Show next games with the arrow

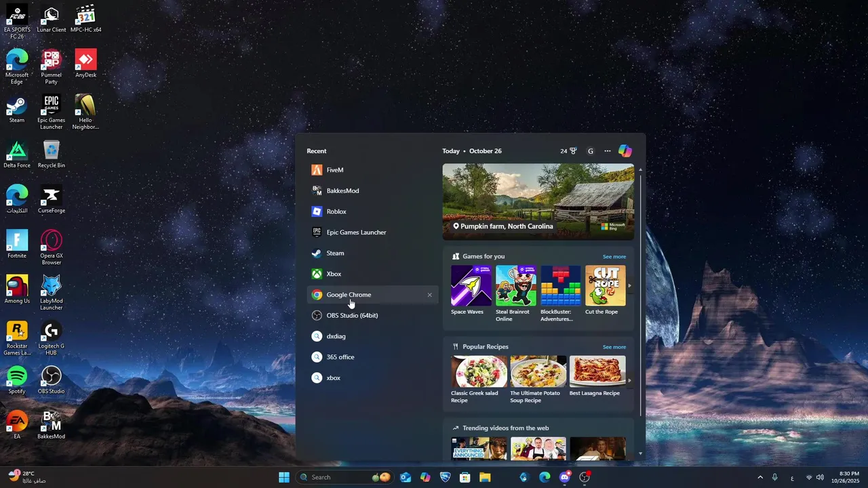click(x=629, y=285)
